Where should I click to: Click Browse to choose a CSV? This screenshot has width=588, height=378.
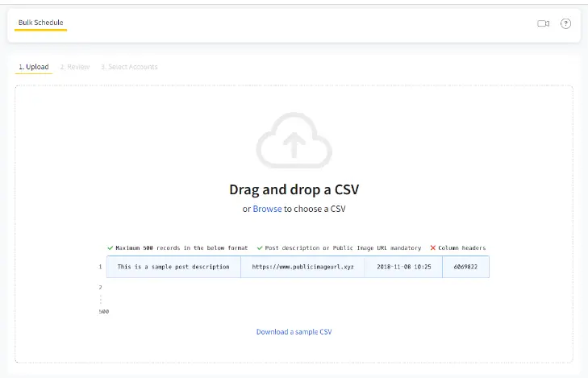pyautogui.click(x=267, y=209)
